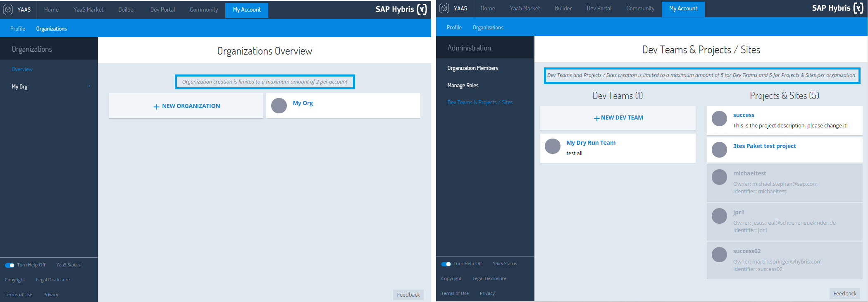Open Terms of Use on Dev Teams page
Screen dimensions: 868x302
coord(455,293)
